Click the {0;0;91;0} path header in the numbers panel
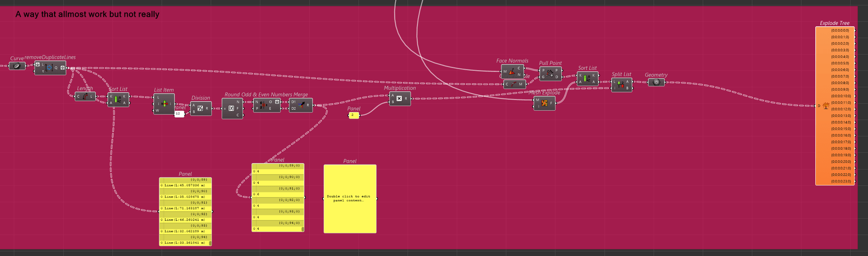The height and width of the screenshot is (256, 868). (278, 188)
